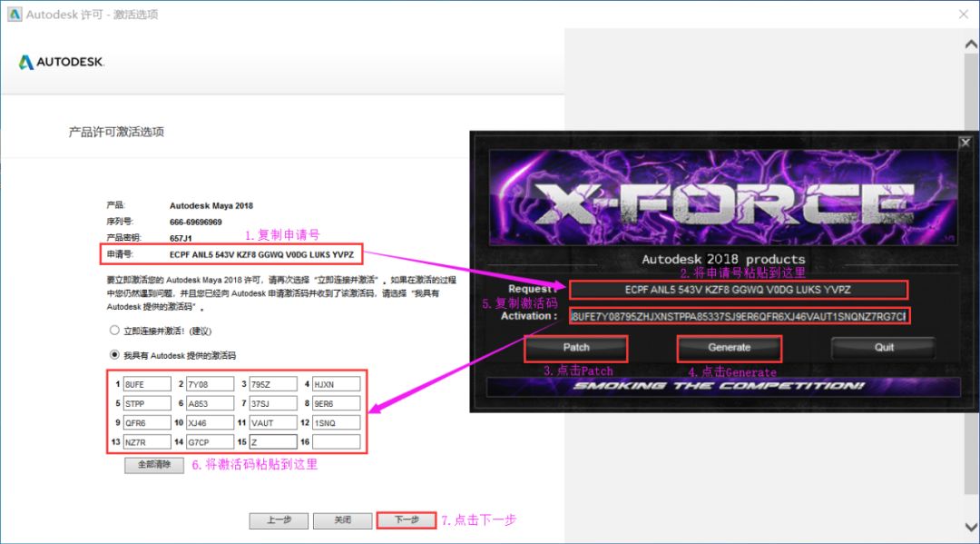Click activation code field 8 containing 9ER6
This screenshot has width=980, height=544.
pos(337,403)
